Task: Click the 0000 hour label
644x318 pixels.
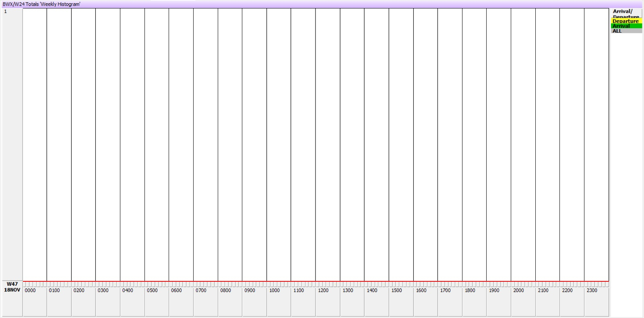Action: pyautogui.click(x=30, y=290)
